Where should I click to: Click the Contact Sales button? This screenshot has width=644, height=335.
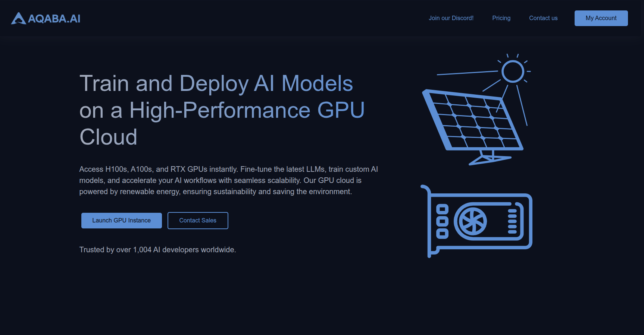(198, 221)
